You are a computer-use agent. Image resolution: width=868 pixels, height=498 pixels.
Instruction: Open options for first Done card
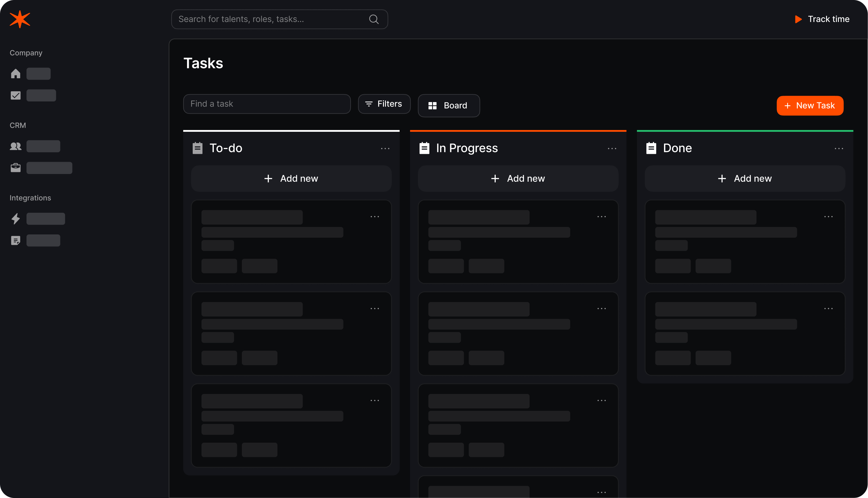828,217
